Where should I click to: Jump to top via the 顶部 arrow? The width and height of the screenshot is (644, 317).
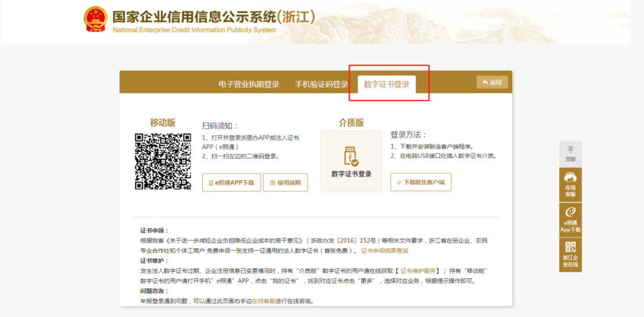(570, 154)
